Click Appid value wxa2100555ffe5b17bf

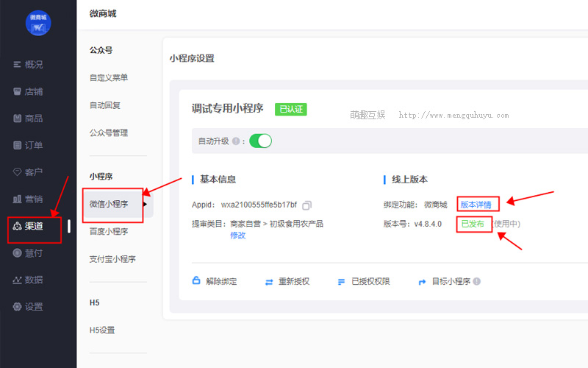coord(259,205)
